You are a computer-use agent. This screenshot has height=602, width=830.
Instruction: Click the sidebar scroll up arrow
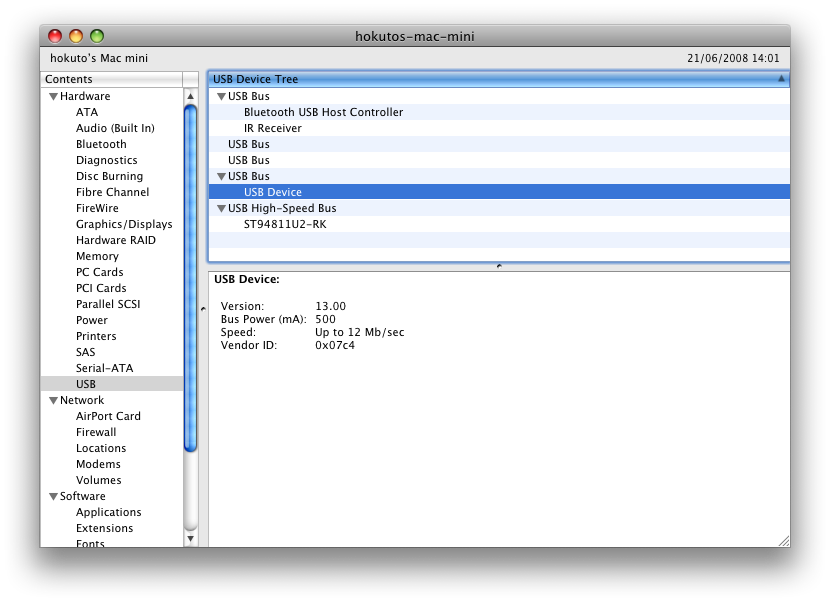[191, 96]
